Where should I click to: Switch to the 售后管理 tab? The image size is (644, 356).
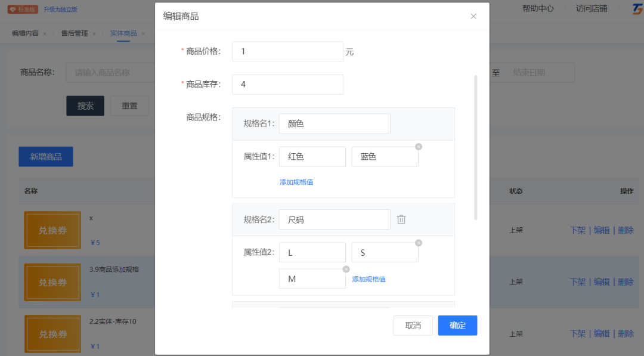click(x=75, y=33)
